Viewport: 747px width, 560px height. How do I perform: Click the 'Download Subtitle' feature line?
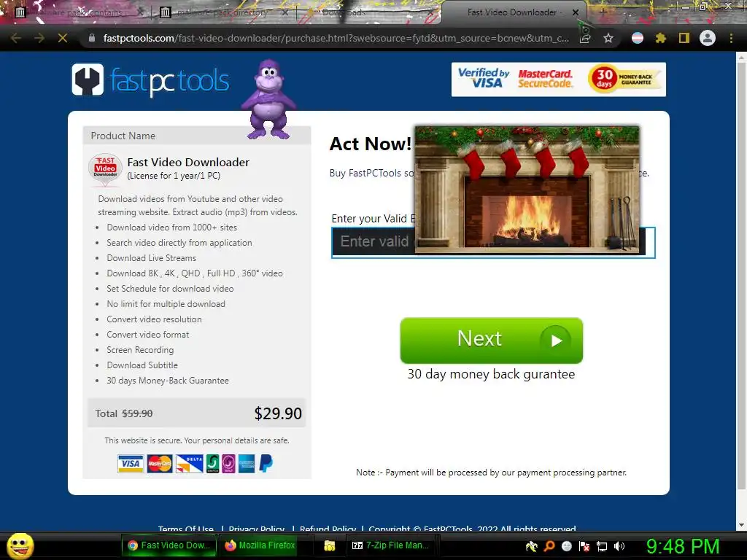pyautogui.click(x=142, y=365)
